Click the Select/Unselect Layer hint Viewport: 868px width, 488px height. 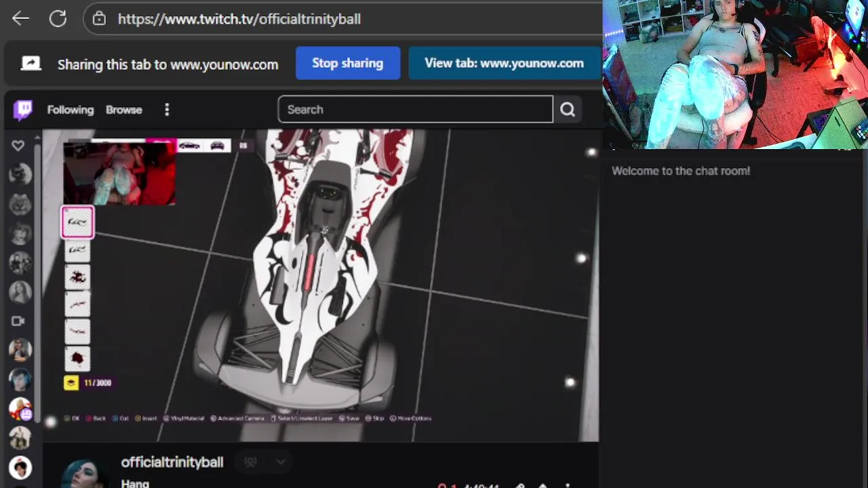(x=302, y=418)
